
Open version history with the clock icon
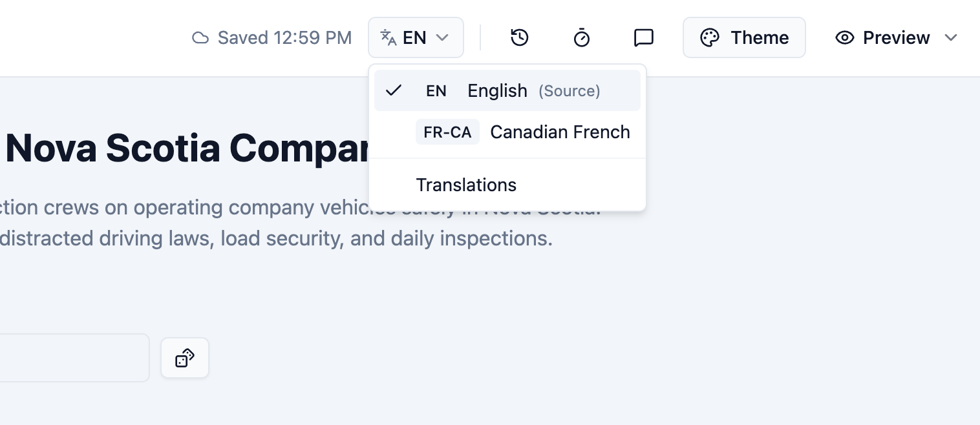[x=519, y=37]
